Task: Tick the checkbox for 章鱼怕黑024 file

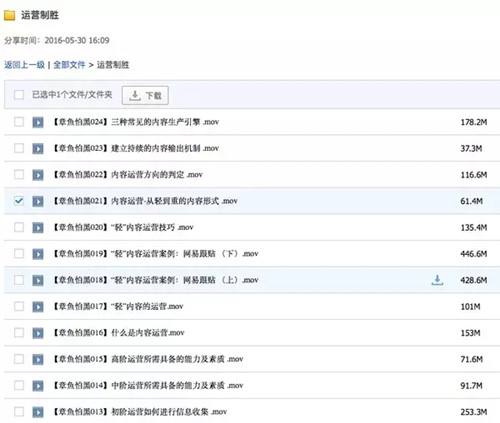Action: coord(19,122)
